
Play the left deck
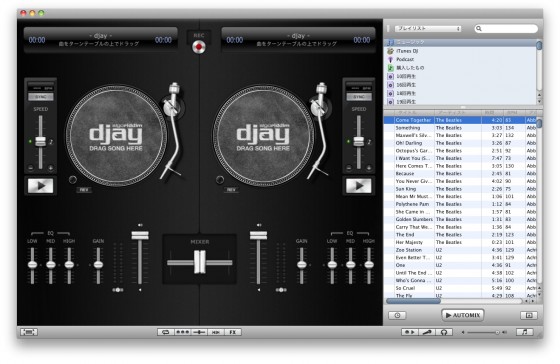tap(41, 186)
